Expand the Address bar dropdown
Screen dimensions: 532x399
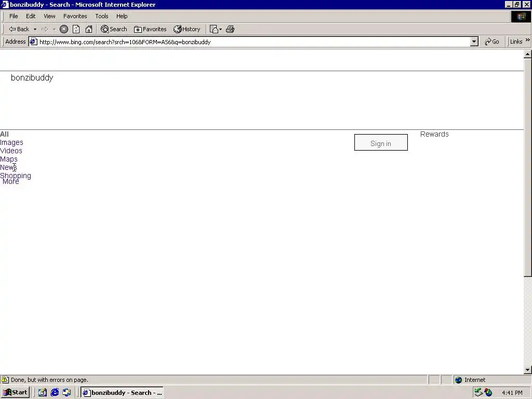click(x=474, y=42)
